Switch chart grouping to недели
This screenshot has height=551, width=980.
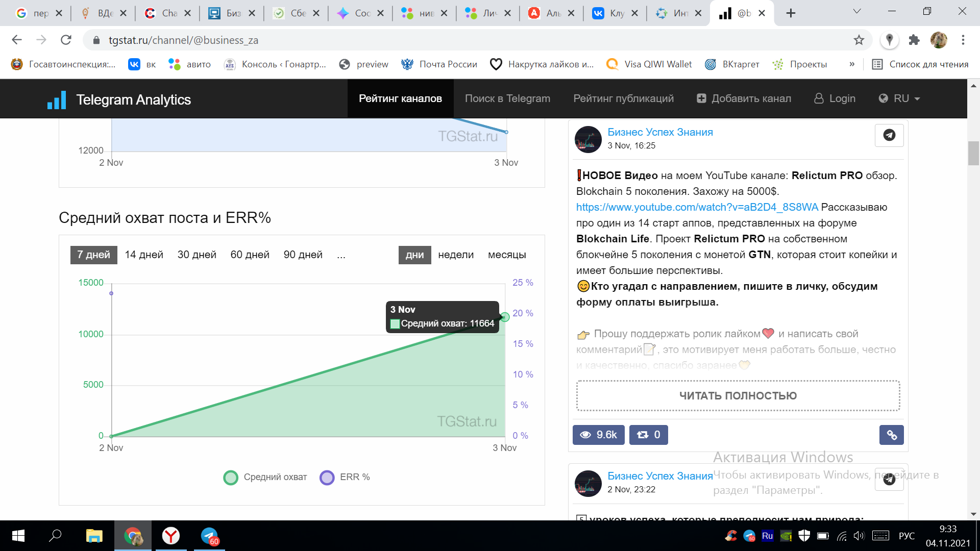pos(455,255)
